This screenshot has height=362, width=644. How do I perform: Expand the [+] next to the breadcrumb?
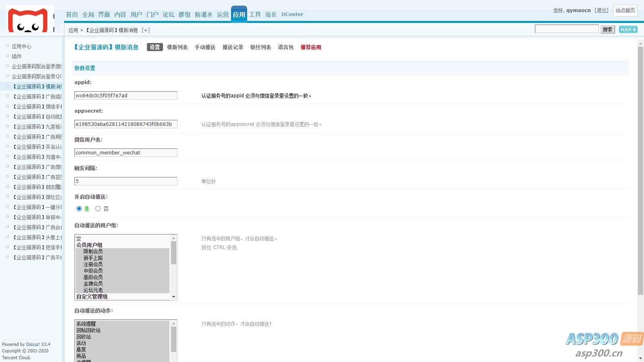[146, 30]
